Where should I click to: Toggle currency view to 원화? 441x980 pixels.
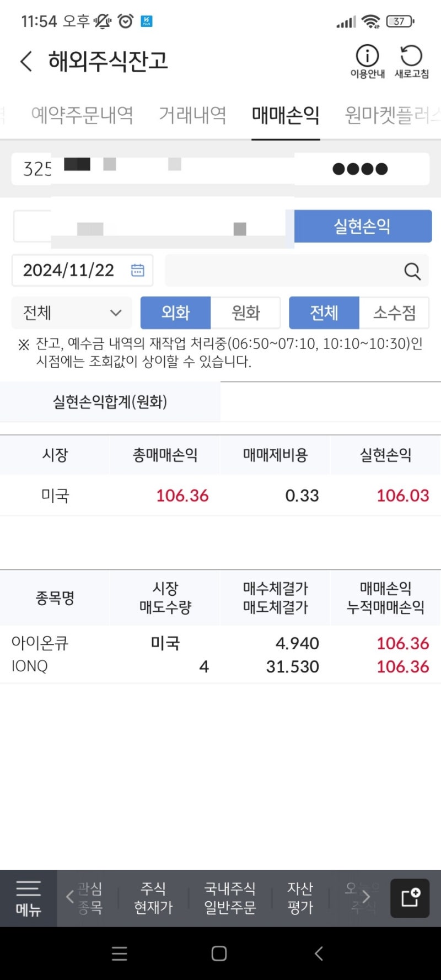tap(246, 313)
